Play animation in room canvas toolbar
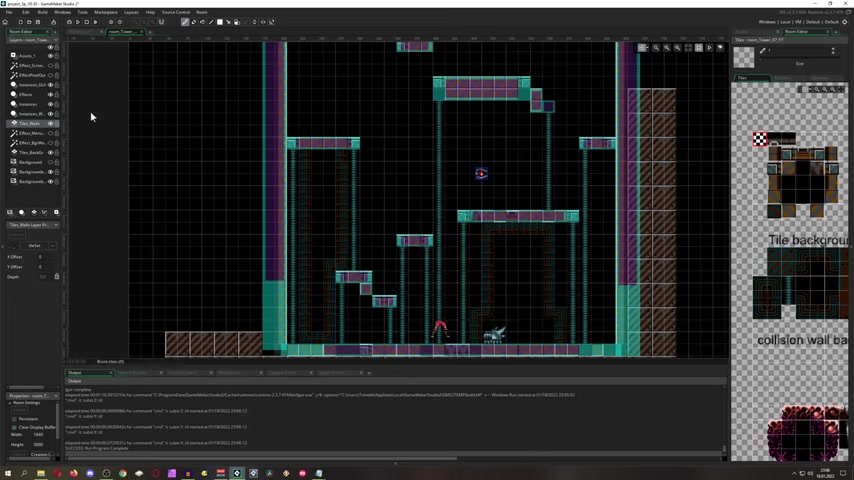Screen dimensions: 854x480 coord(709,48)
